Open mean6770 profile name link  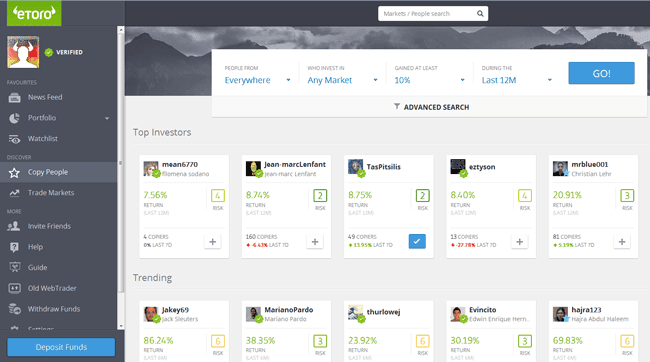point(180,165)
